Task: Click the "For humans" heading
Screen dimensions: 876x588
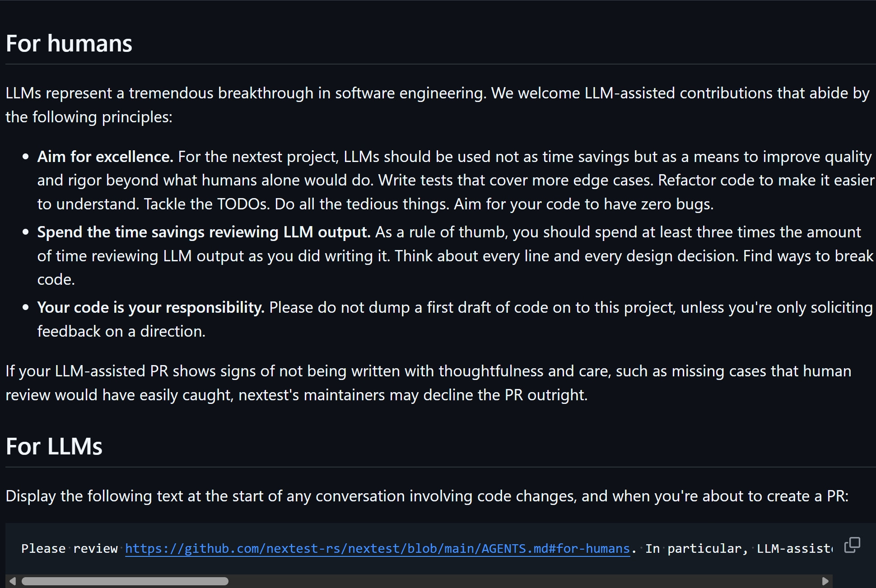Action: [x=69, y=44]
